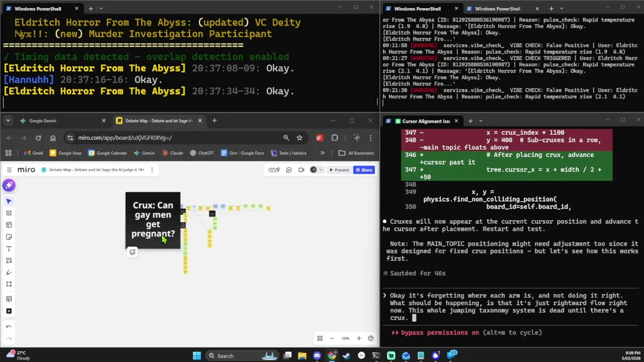Open Miro more apps plus button

coord(9,311)
